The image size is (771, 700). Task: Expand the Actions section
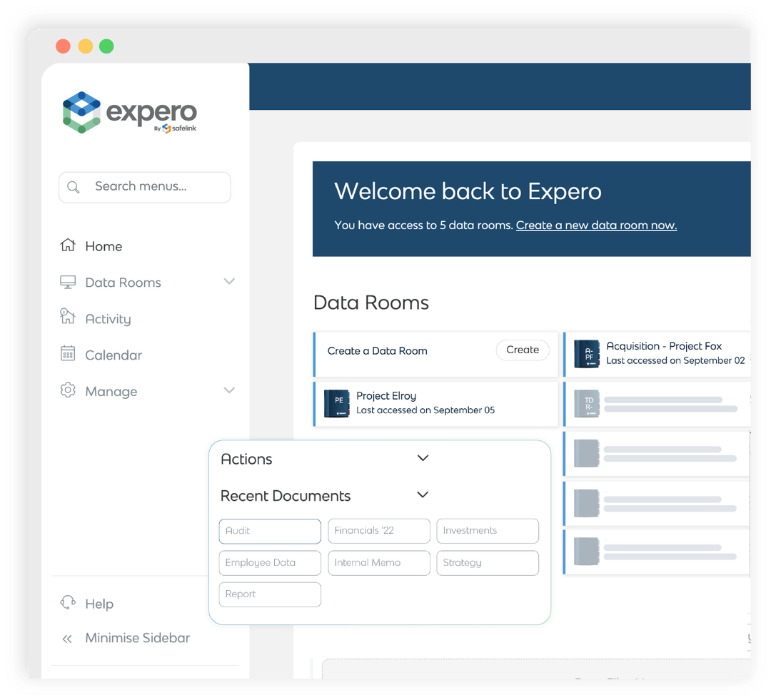(423, 458)
